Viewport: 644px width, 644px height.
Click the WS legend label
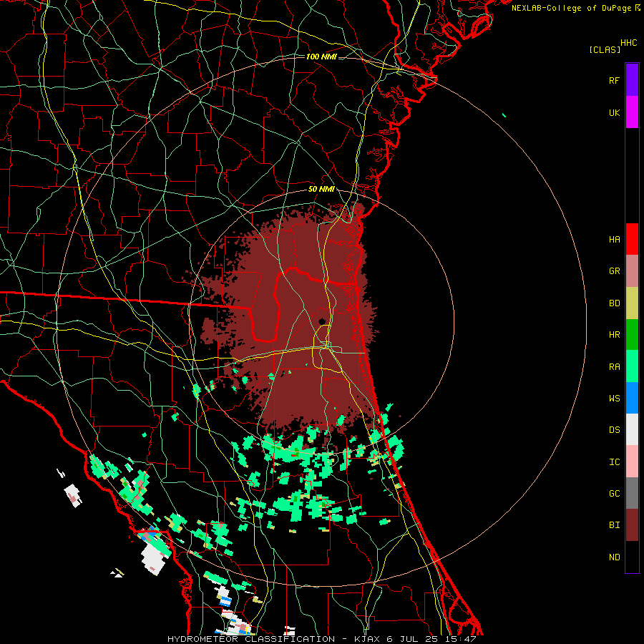click(x=614, y=398)
